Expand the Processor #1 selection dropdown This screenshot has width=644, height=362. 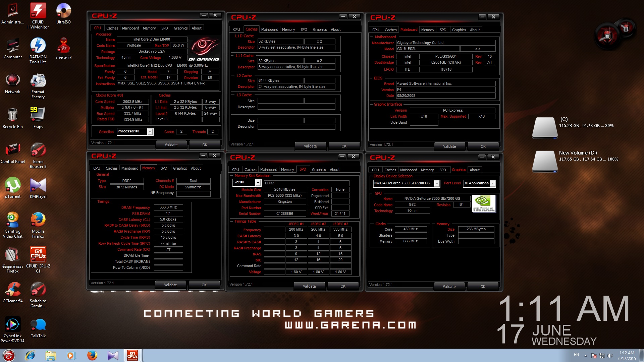tap(150, 132)
